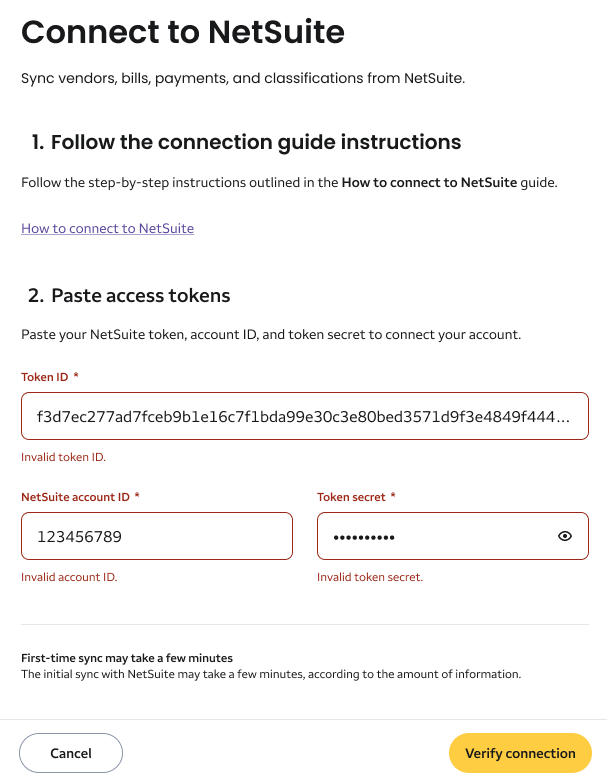The image size is (607, 784).
Task: Click the Connect to NetSuite title
Action: pyautogui.click(x=183, y=33)
